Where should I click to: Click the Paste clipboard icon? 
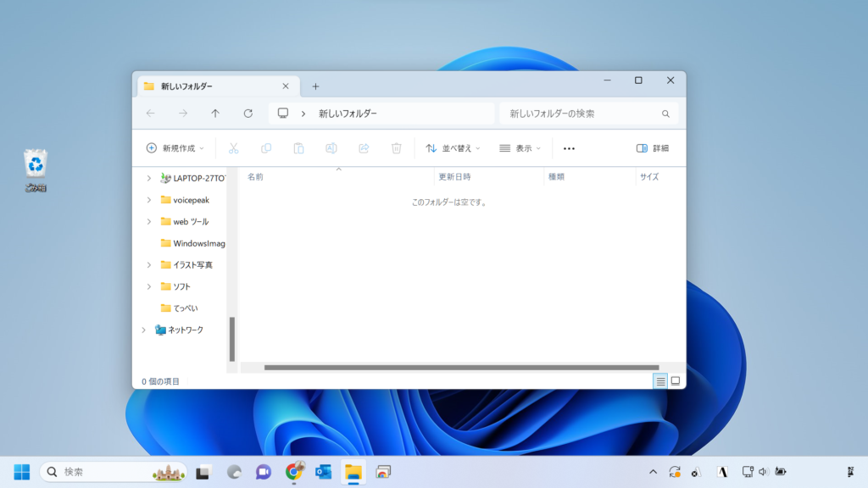299,148
